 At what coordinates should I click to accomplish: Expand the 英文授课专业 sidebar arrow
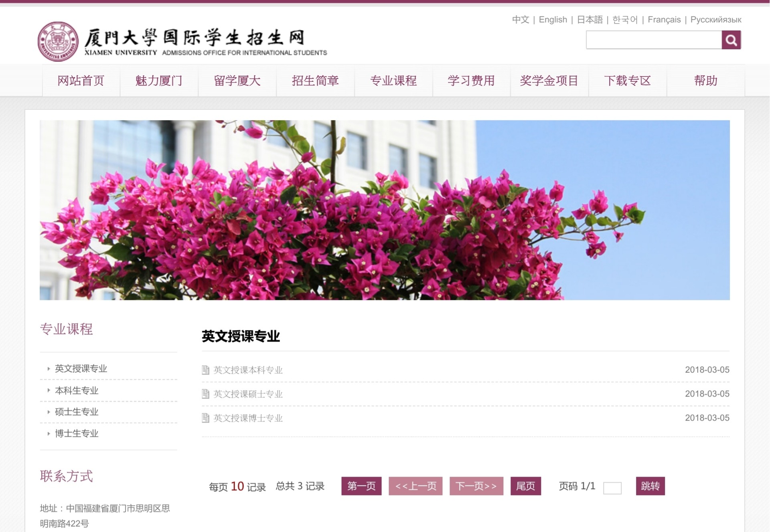pyautogui.click(x=49, y=368)
